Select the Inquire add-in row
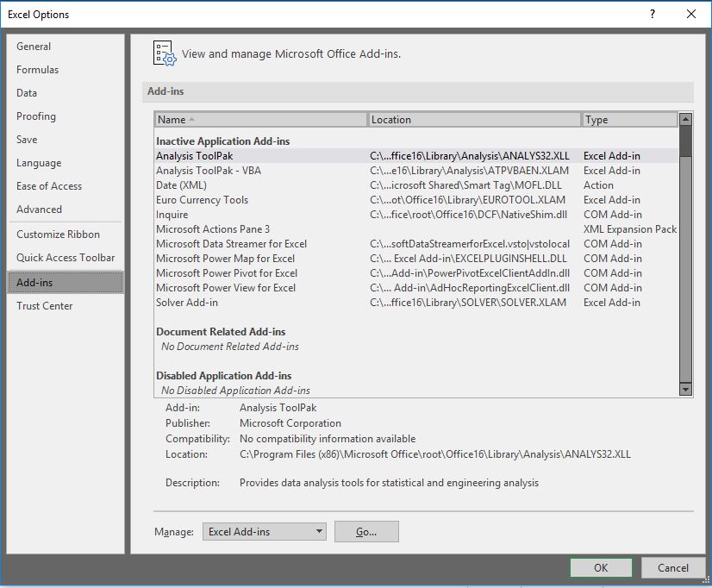Viewport: 712px width, 588px height. 416,215
